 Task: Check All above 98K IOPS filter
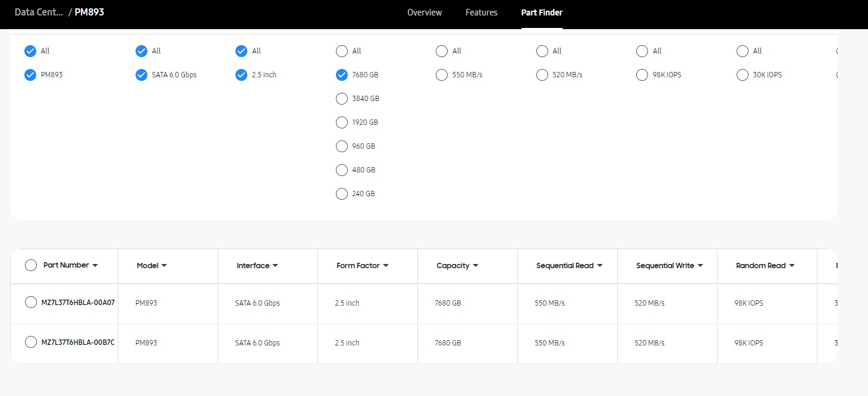642,51
